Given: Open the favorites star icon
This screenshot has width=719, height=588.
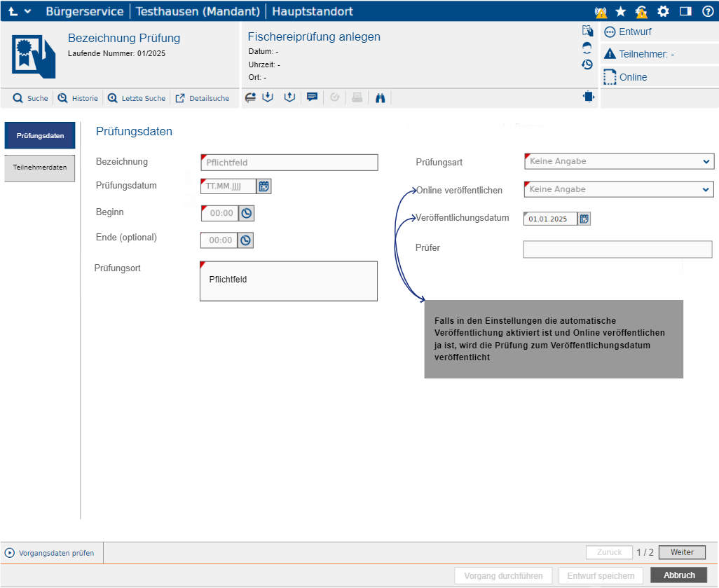Looking at the screenshot, I should tap(620, 12).
